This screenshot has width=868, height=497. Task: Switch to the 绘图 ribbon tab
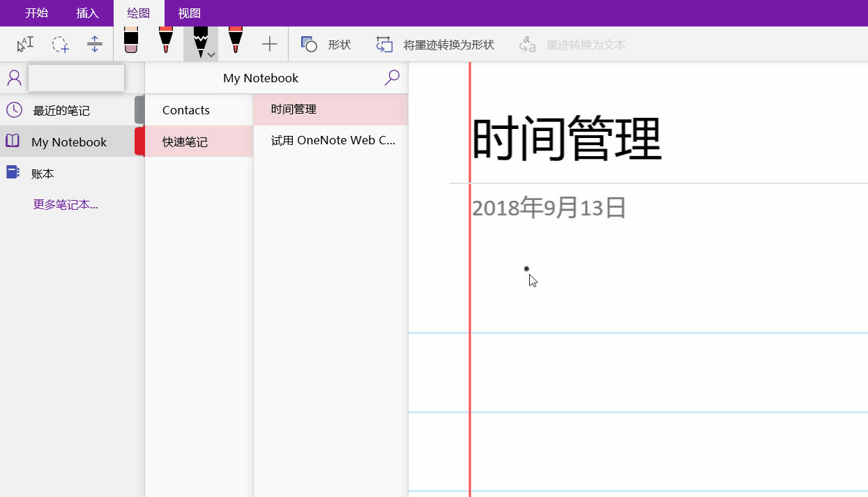pos(138,12)
